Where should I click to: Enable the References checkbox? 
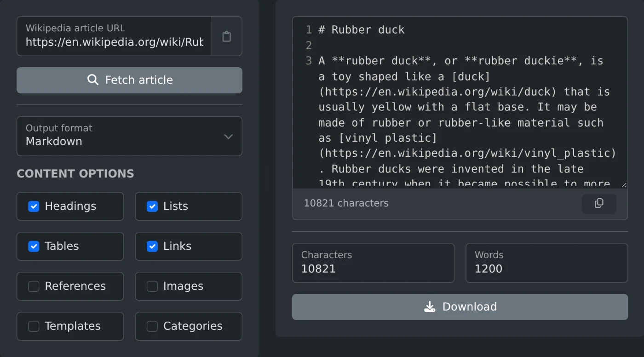click(34, 286)
